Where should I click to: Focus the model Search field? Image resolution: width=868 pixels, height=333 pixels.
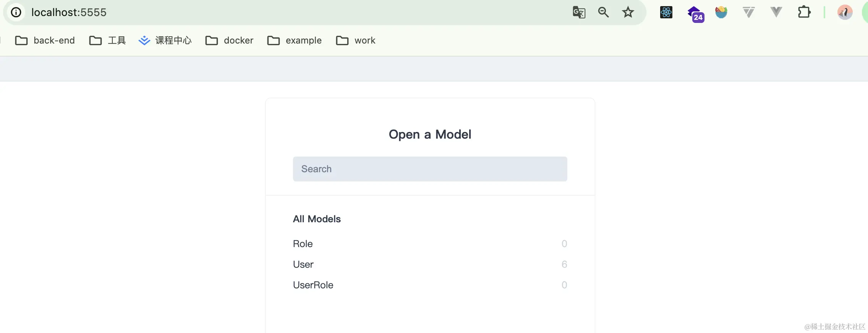pos(430,169)
